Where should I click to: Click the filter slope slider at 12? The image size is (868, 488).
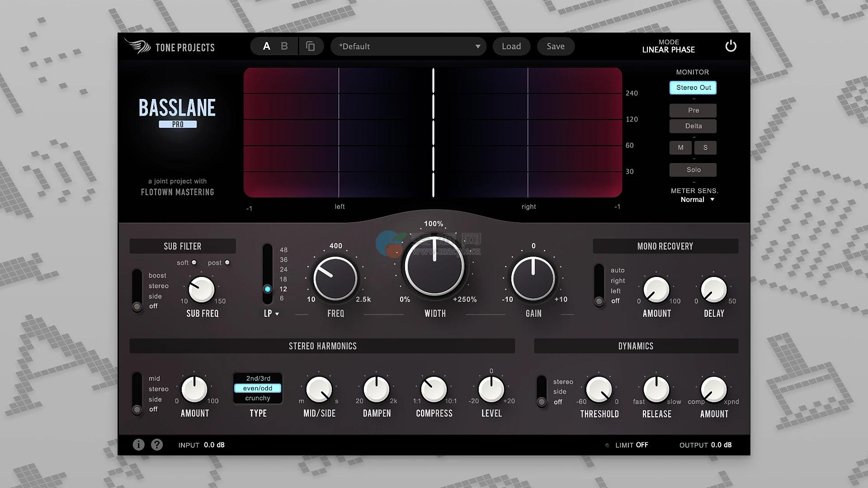click(x=268, y=289)
